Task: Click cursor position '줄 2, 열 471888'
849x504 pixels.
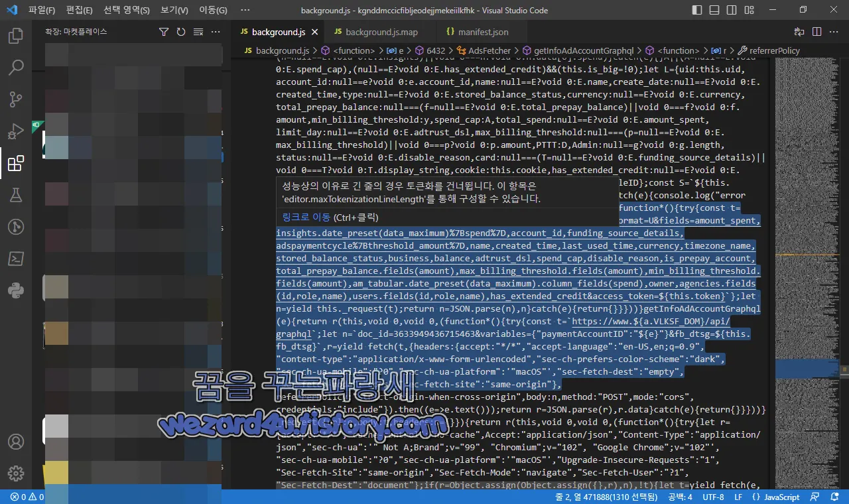Action: [x=605, y=497]
